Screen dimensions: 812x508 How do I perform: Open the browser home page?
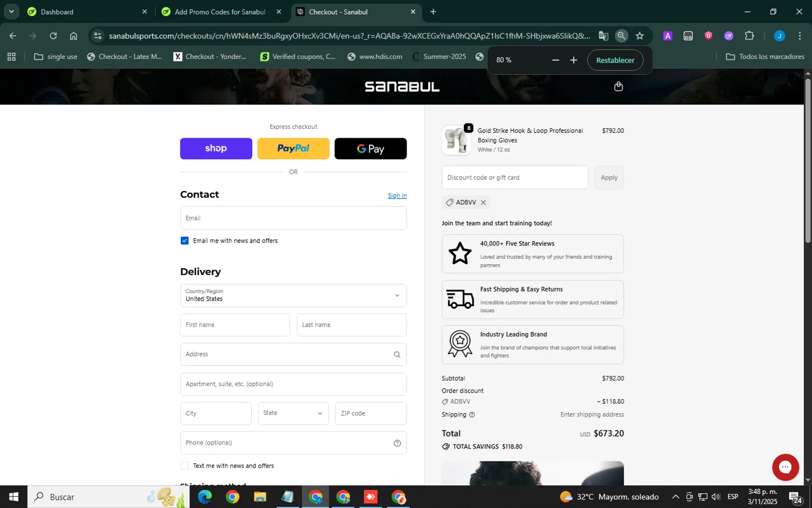(x=74, y=36)
